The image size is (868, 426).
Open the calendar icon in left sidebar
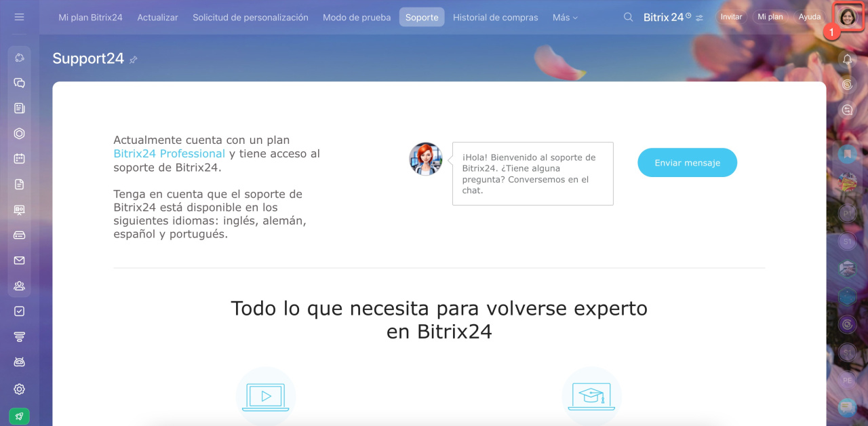19,159
